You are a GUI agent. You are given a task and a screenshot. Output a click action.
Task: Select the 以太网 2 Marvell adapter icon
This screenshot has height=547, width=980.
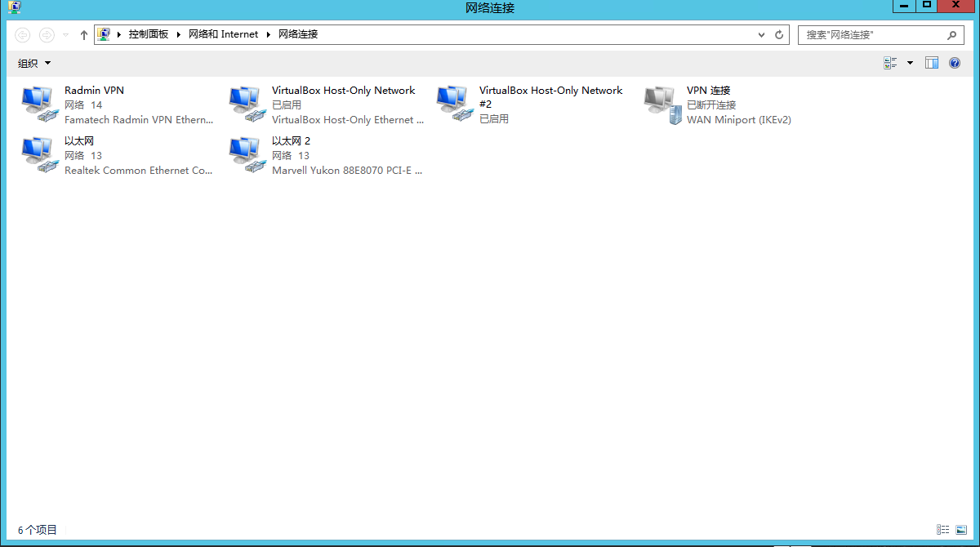(247, 155)
